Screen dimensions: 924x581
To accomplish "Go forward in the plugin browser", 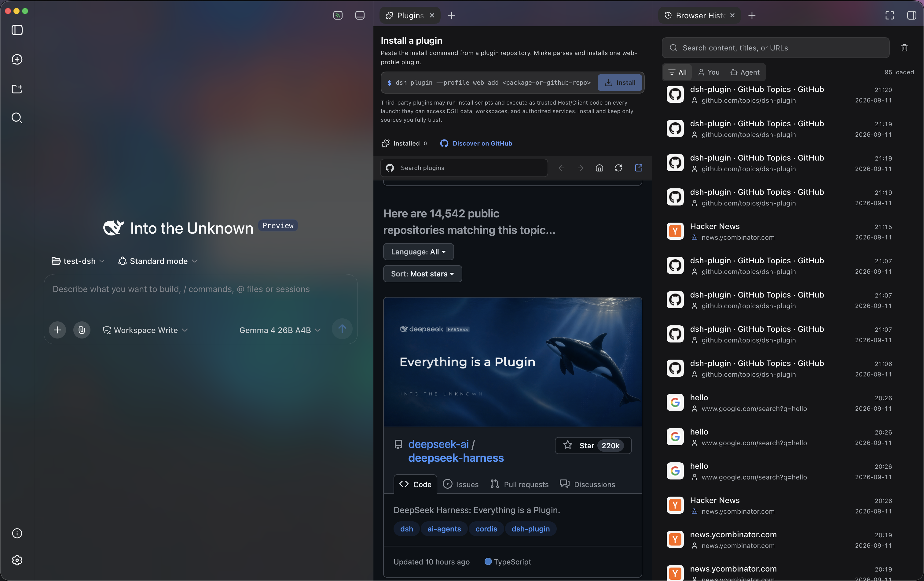I will [x=580, y=168].
